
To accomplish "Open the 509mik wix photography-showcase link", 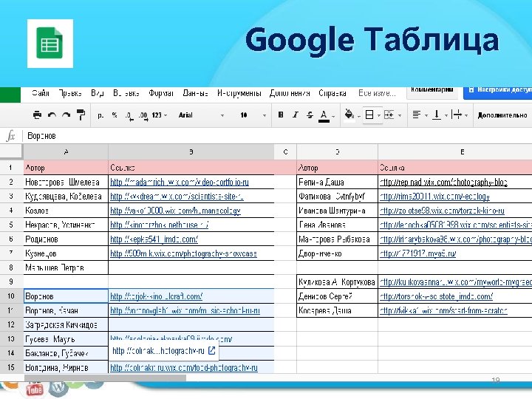I will [183, 253].
